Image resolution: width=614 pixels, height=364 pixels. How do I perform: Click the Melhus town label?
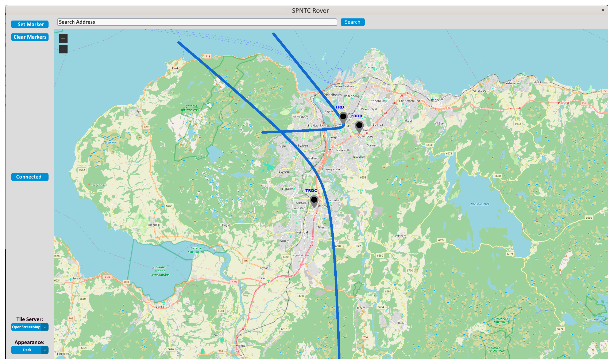tap(240, 346)
